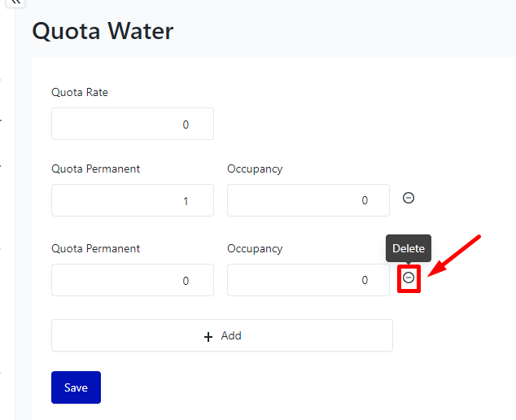Click the value 1 in Quota Permanent

click(x=186, y=201)
